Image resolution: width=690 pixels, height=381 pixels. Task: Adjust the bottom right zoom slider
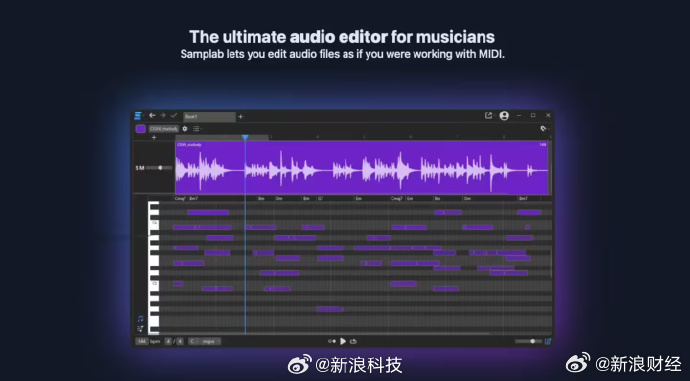[x=528, y=341]
